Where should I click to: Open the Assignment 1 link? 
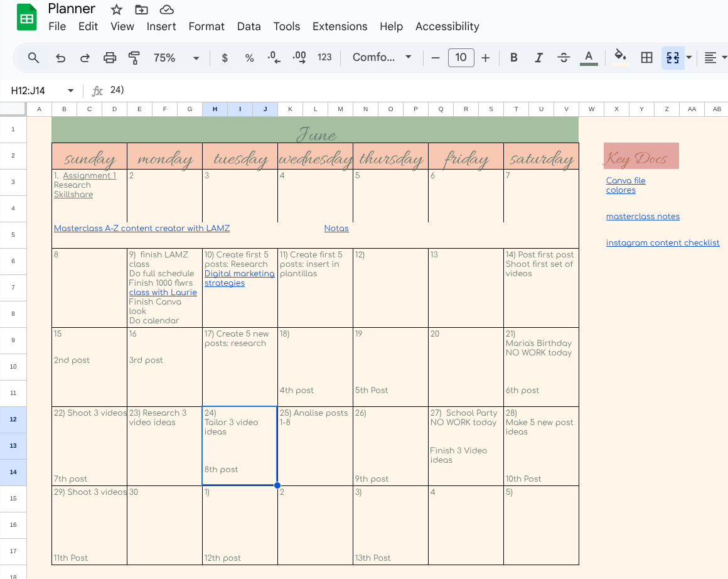tap(89, 175)
